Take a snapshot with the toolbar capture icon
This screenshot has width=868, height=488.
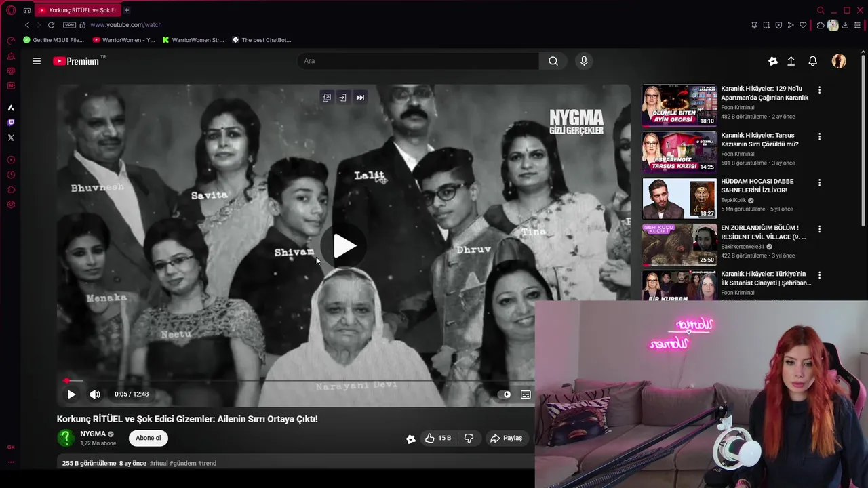click(766, 25)
